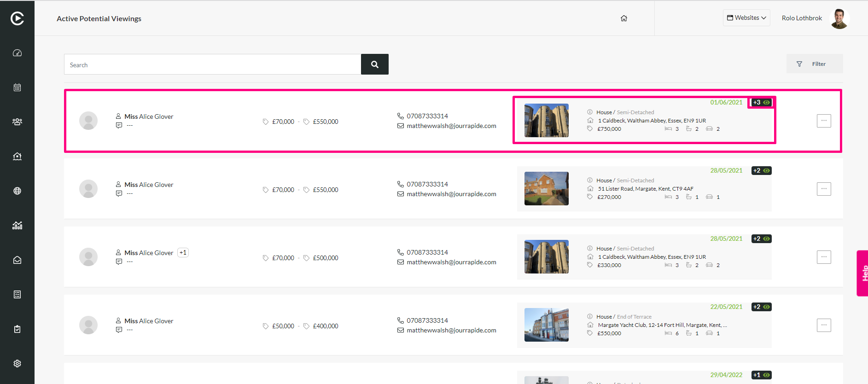Click the search magnifier button
The height and width of the screenshot is (384, 868).
coord(375,64)
